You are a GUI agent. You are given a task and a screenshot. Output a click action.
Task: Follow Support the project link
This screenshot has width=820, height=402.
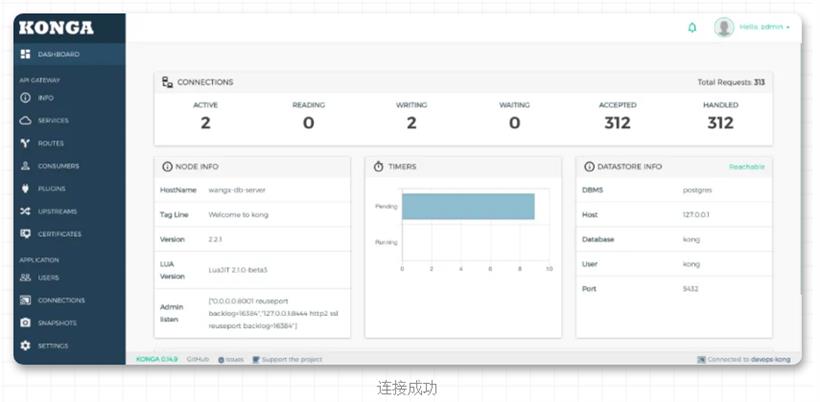[x=287, y=360]
